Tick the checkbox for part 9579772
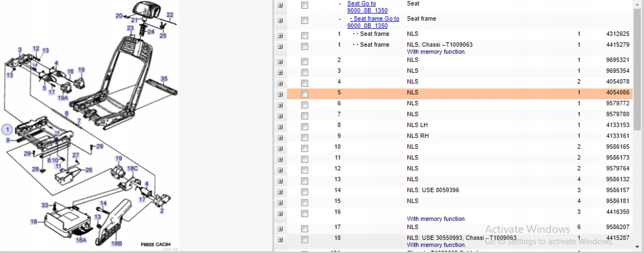Screen dimensions: 644x253 (x=304, y=105)
